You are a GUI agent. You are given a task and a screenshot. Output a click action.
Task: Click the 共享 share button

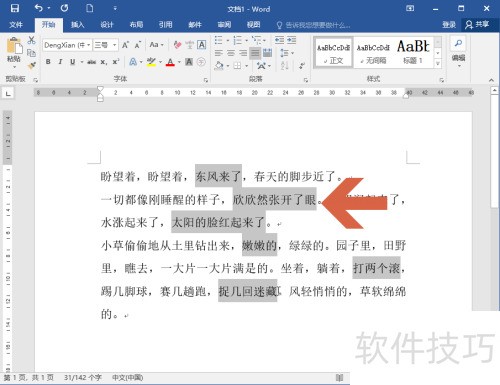point(477,24)
